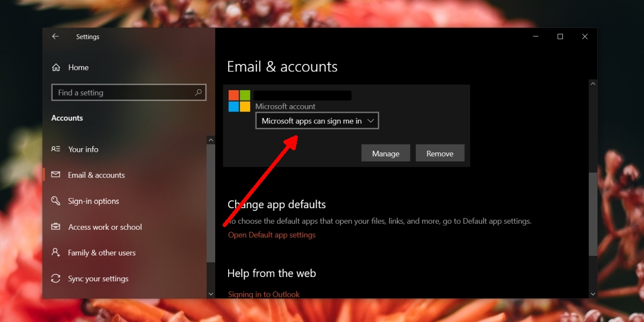Click the Home icon in sidebar
Image resolution: width=644 pixels, height=322 pixels.
[x=56, y=68]
